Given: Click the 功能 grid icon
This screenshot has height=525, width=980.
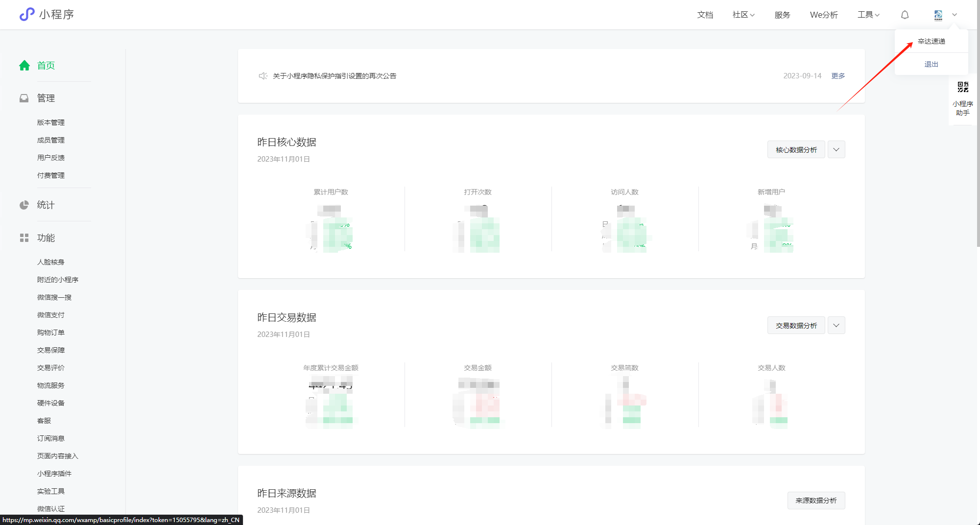Looking at the screenshot, I should (x=24, y=238).
